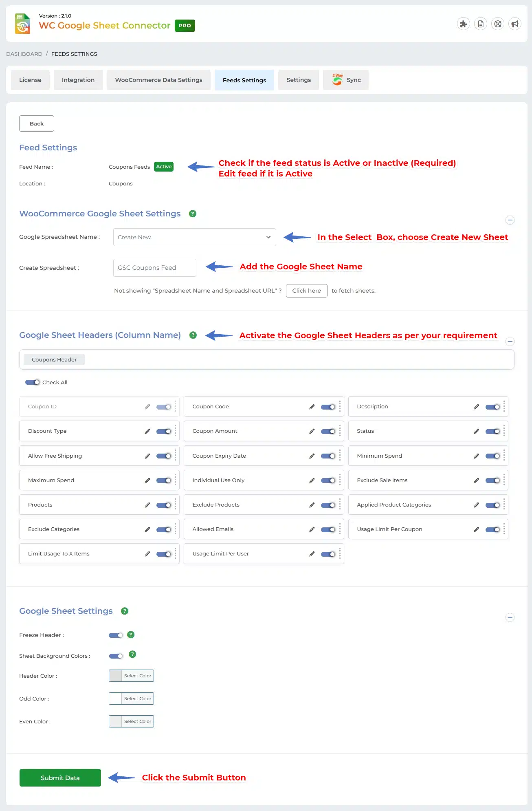Viewport: 532px width, 811px height.
Task: Click help icon beside Google Sheet Headers
Action: (193, 335)
